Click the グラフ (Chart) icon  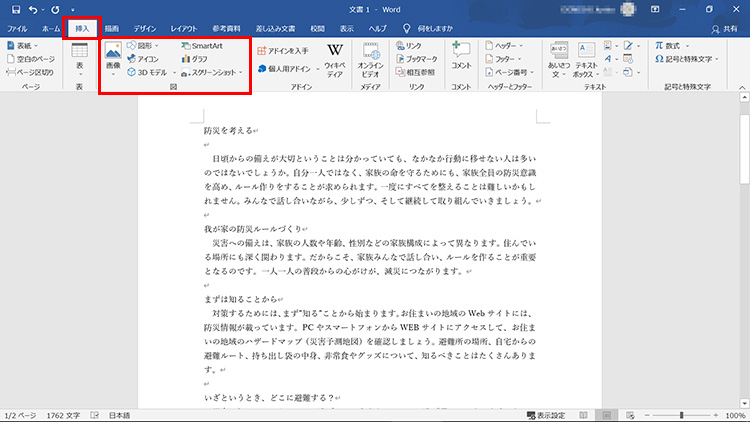[x=198, y=59]
